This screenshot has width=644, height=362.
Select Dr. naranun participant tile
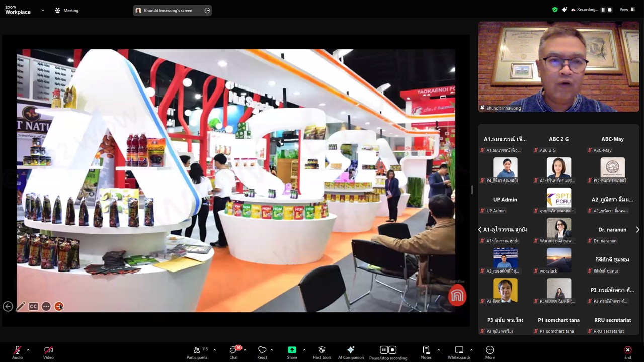pyautogui.click(x=612, y=231)
